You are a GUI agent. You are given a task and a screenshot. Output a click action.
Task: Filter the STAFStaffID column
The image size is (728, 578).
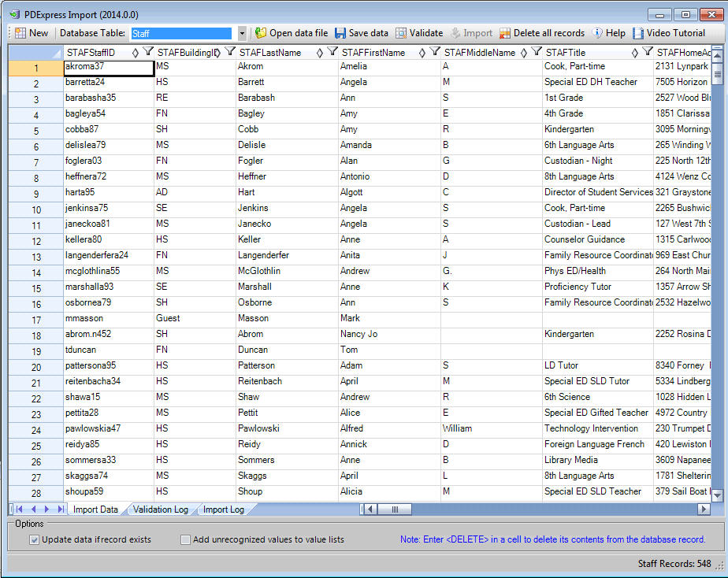148,51
